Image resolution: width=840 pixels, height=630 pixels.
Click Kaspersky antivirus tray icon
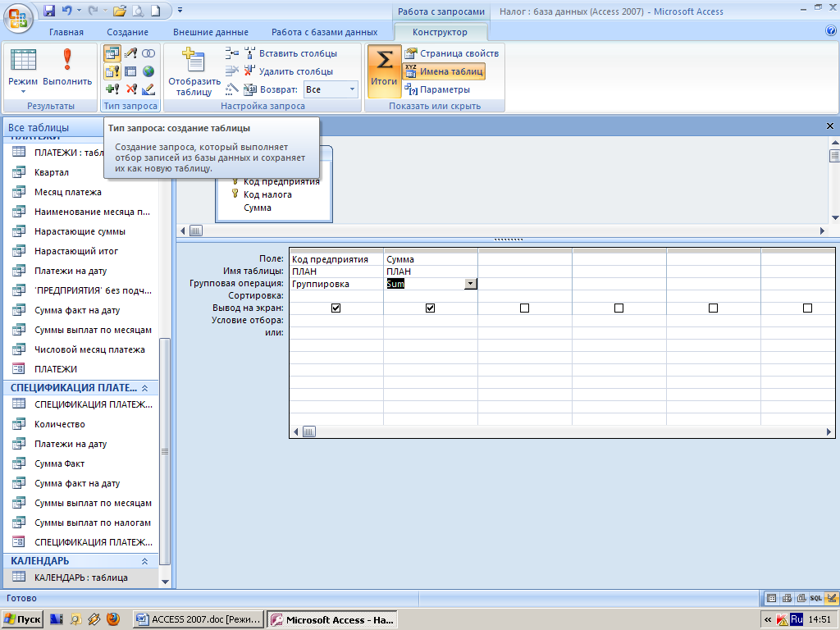pos(782,620)
